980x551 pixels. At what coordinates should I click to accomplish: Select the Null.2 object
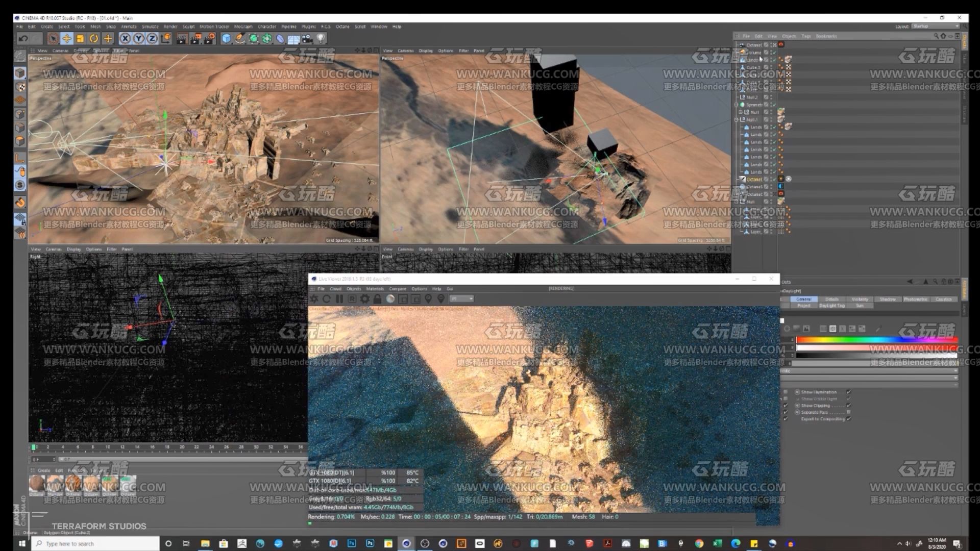[751, 97]
